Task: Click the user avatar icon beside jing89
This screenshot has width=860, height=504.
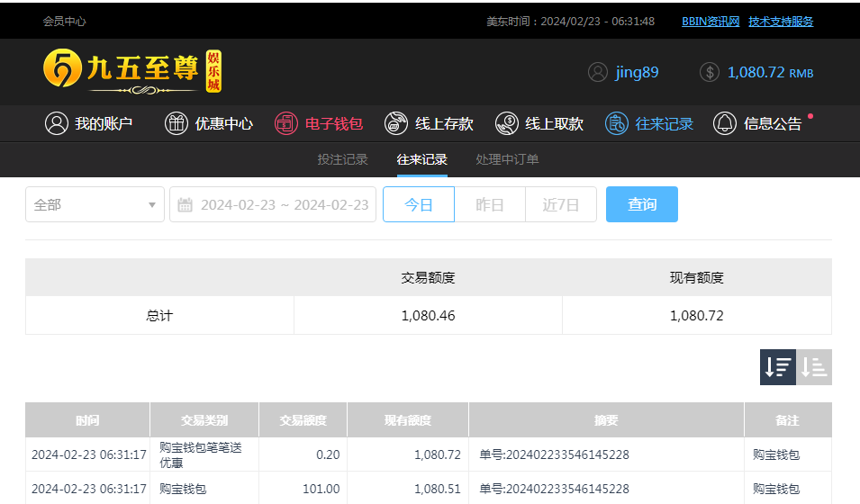Action: [x=598, y=72]
